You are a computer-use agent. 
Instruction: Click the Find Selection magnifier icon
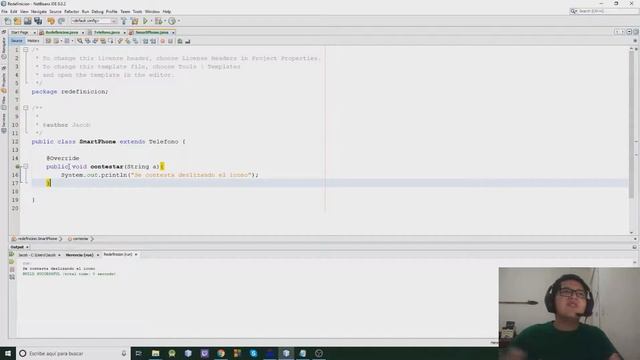tap(80, 41)
